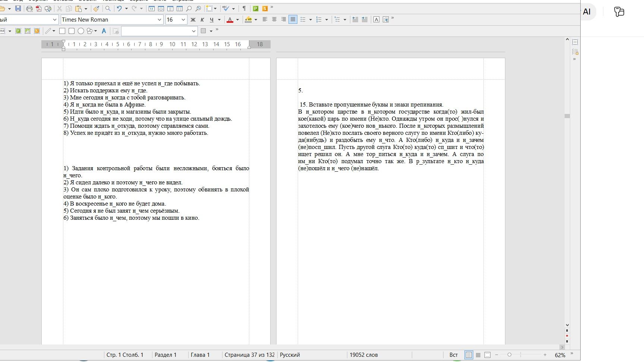Show more standard toolbar buttons chevron
The image size is (644, 362).
(272, 7)
